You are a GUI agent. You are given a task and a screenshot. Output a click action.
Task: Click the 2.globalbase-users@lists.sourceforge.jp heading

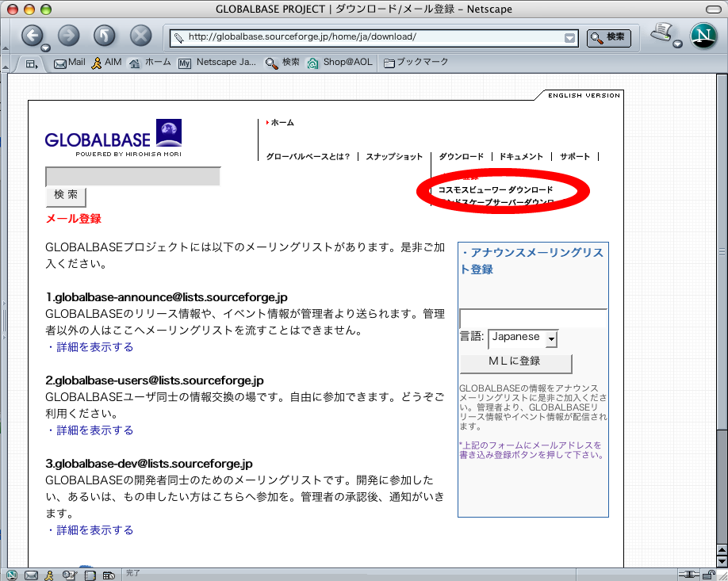coord(155,380)
